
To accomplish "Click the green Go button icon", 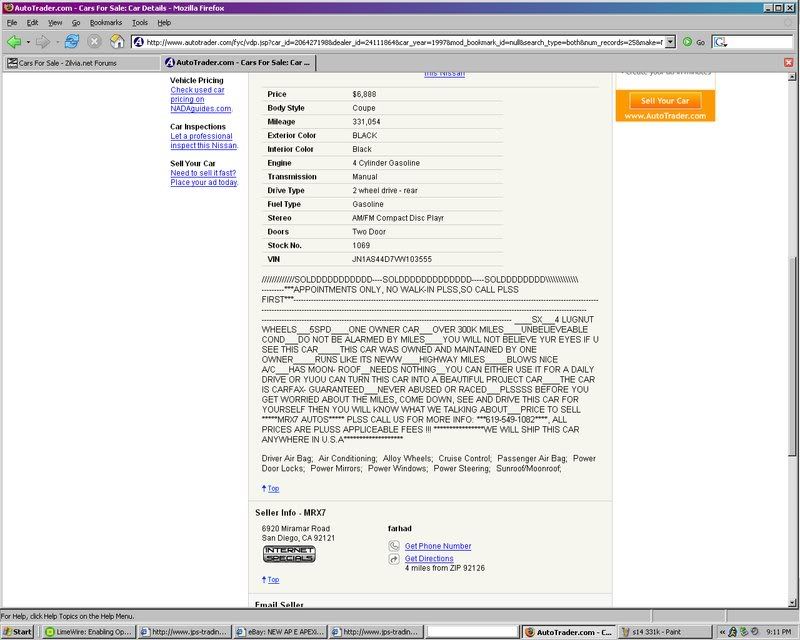I will (x=687, y=42).
